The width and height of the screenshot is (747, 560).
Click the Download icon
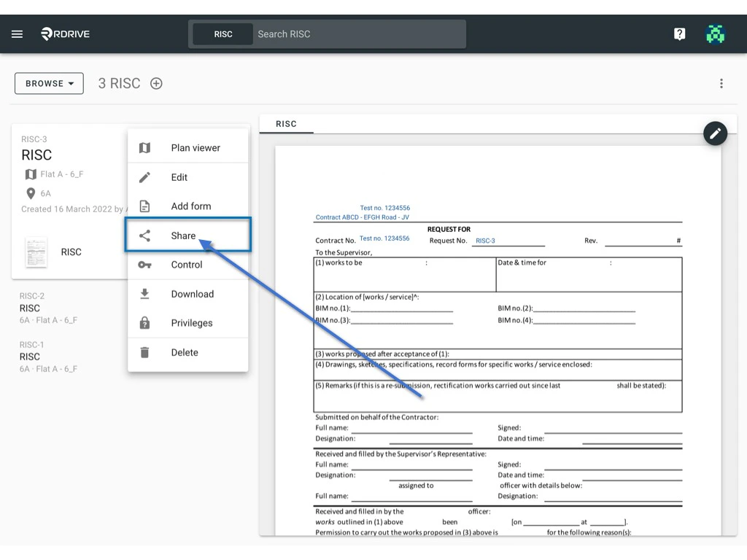pos(145,293)
